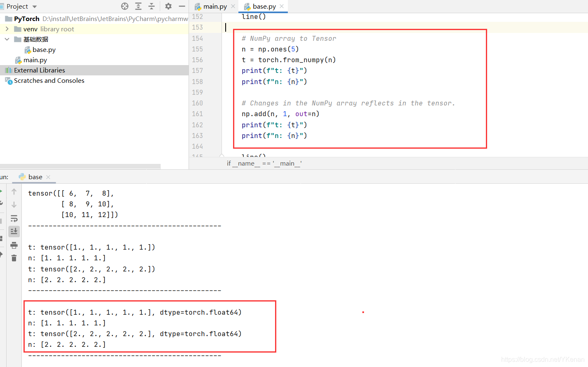Select the PyTorch project root
Viewport: 588px width, 367px height.
tap(94, 19)
